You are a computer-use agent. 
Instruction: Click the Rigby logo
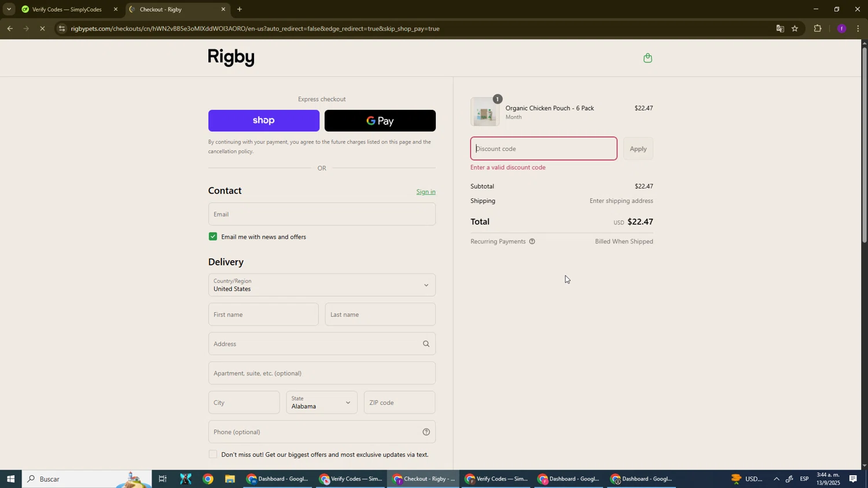point(231,57)
